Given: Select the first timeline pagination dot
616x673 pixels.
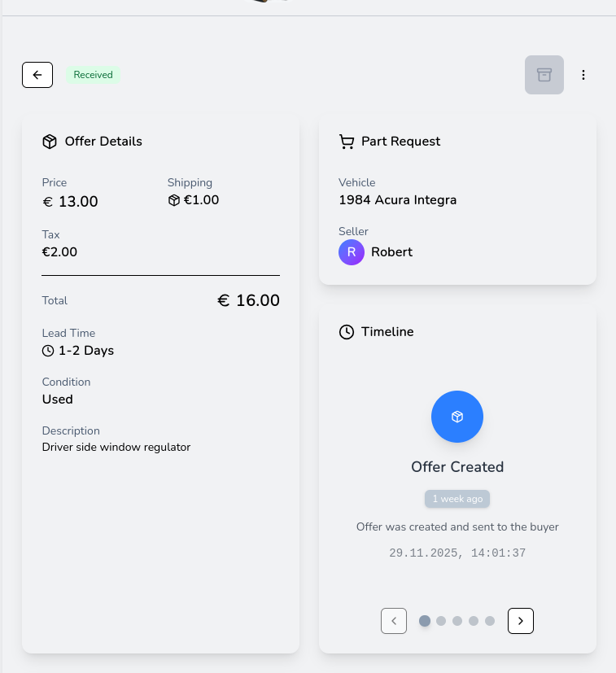Looking at the screenshot, I should [425, 621].
